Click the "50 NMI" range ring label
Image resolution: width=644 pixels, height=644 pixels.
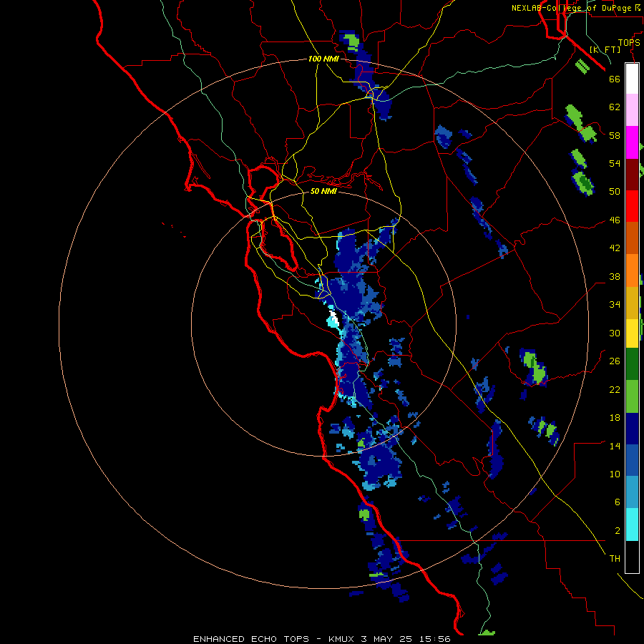(x=323, y=191)
